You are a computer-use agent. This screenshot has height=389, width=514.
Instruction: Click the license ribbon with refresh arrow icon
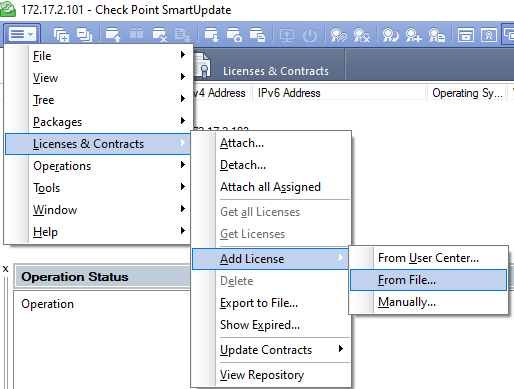(x=391, y=34)
